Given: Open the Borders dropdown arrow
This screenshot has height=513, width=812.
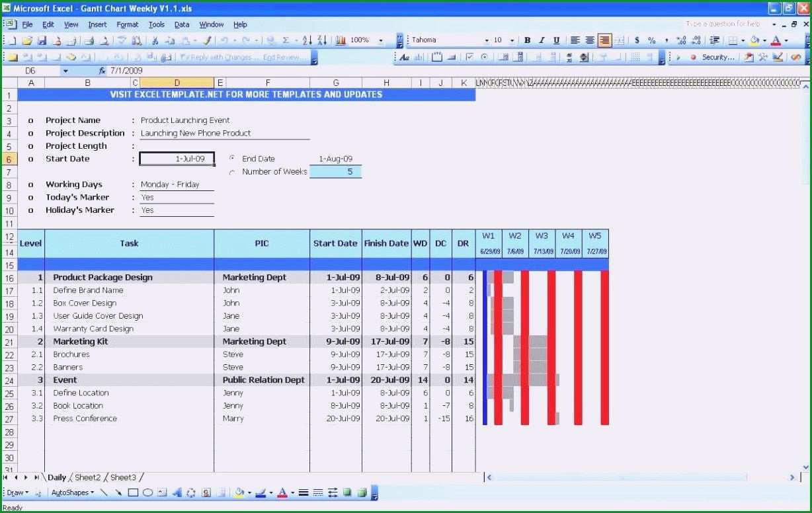Looking at the screenshot, I should point(743,40).
